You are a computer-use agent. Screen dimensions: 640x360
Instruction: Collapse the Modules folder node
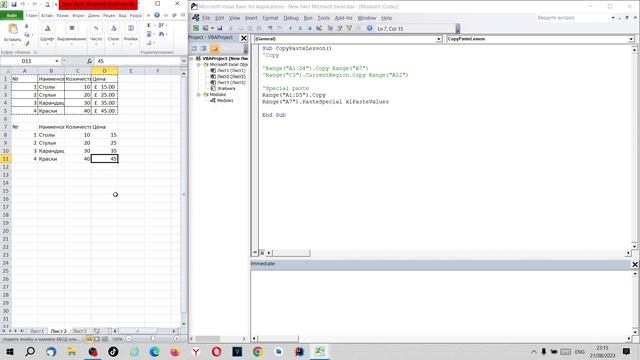tap(199, 94)
